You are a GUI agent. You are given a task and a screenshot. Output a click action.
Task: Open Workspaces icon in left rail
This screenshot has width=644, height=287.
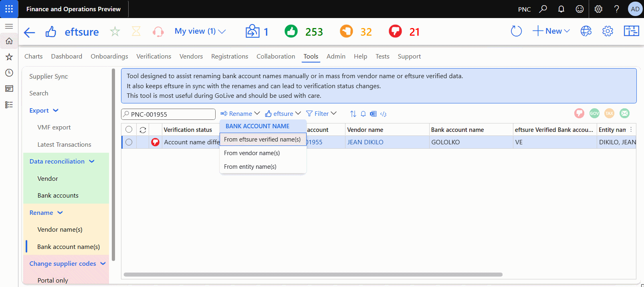9,89
